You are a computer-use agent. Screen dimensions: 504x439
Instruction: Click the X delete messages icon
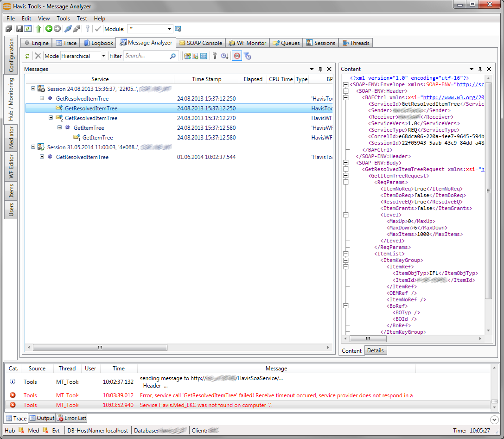pyautogui.click(x=38, y=56)
